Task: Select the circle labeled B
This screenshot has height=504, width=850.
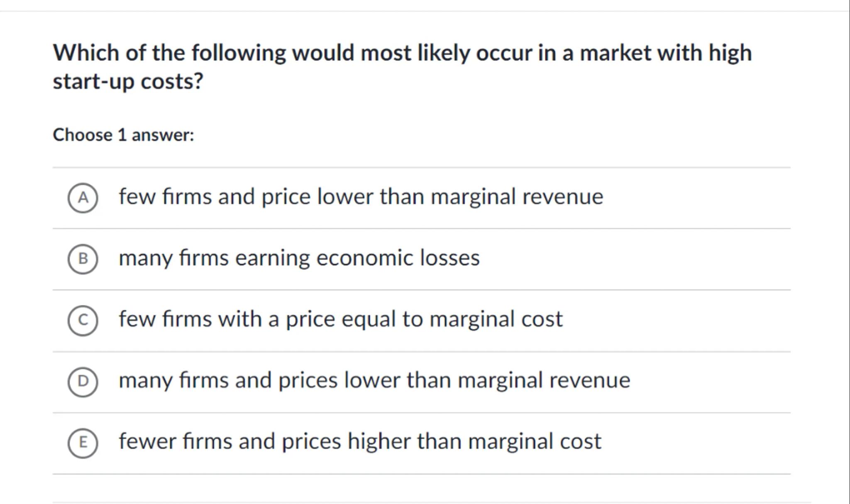Action: 83,259
